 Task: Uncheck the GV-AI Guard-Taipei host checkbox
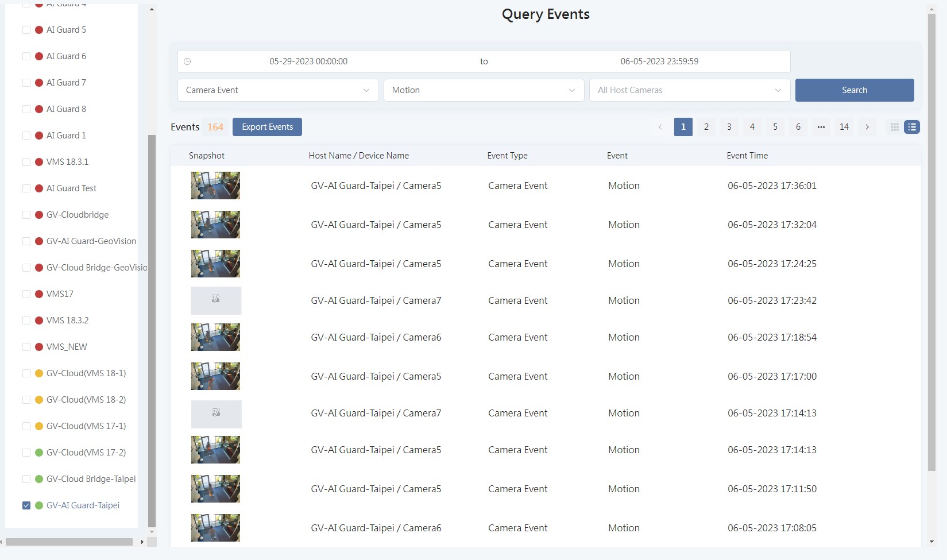[x=26, y=505]
